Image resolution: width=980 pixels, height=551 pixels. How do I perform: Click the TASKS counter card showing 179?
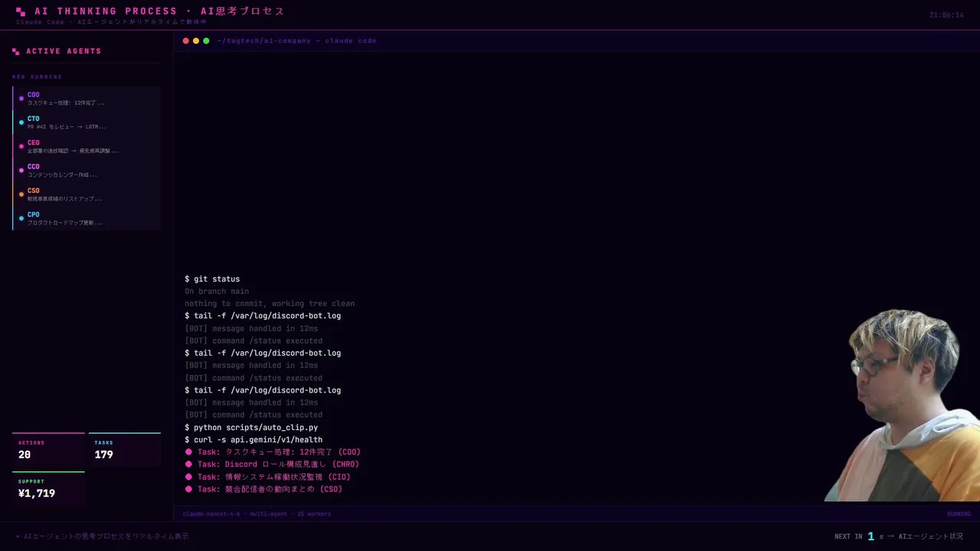tap(125, 450)
